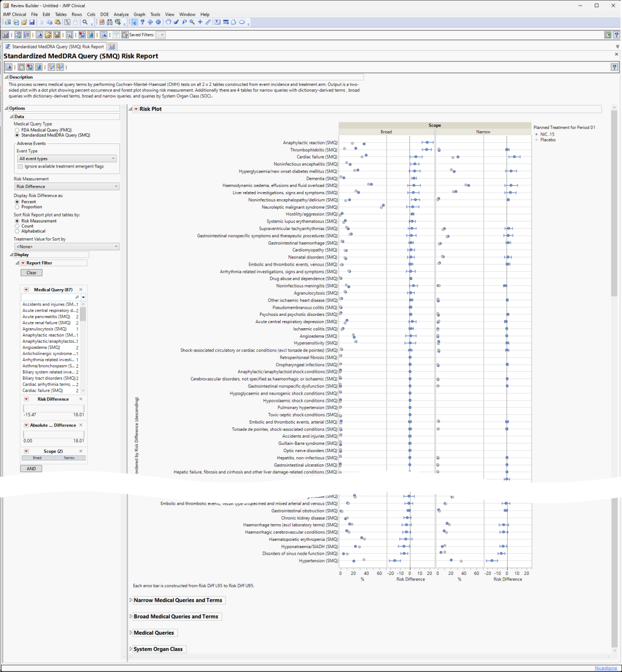
Task: Sort report Alphabetical
Action: coord(17,231)
